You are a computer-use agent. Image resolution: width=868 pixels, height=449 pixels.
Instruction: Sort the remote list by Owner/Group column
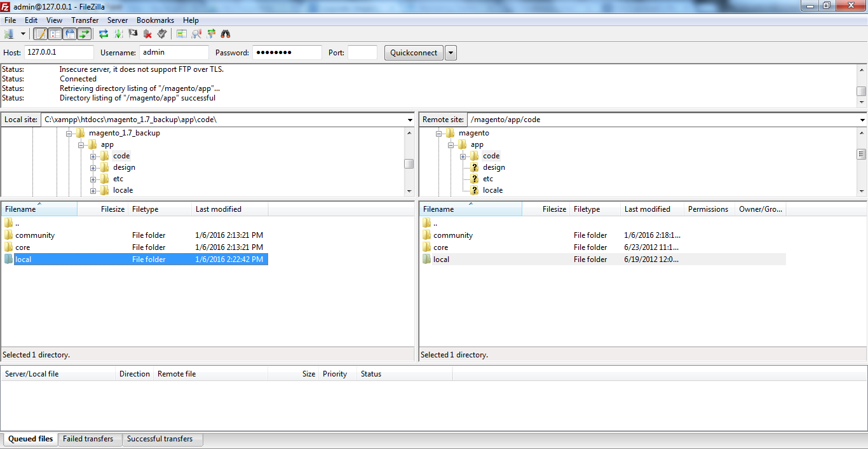pyautogui.click(x=761, y=209)
